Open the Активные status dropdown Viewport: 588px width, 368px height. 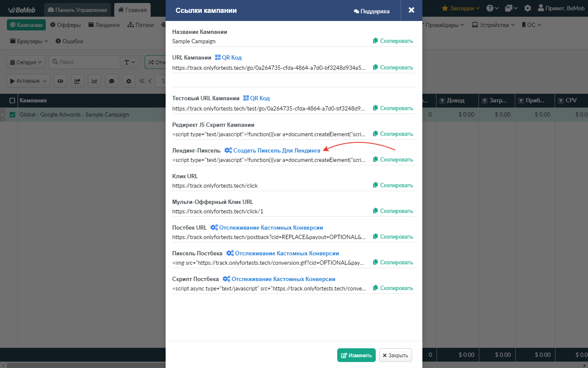click(28, 81)
